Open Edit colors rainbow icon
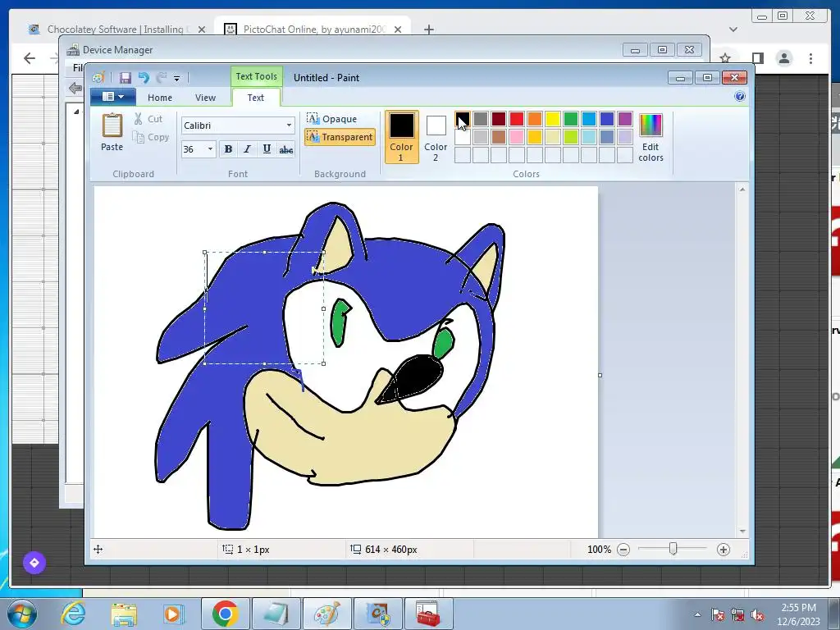Viewport: 840px width, 630px height. click(x=651, y=126)
